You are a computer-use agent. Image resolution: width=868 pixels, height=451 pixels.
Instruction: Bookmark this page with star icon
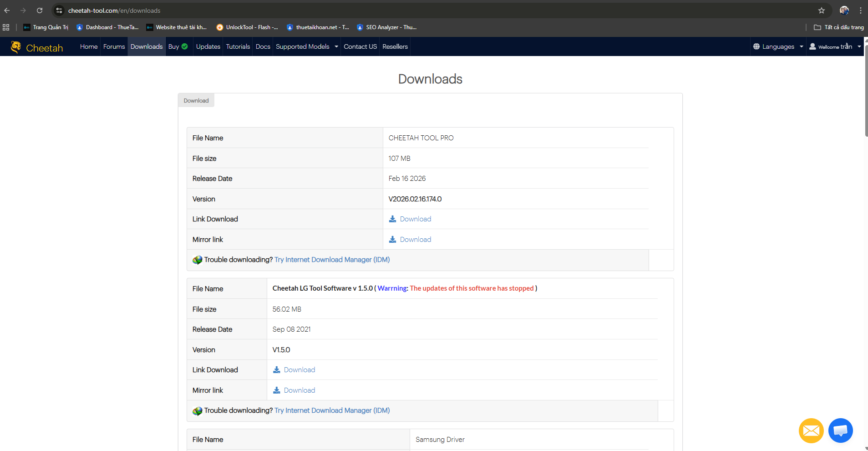(x=822, y=10)
